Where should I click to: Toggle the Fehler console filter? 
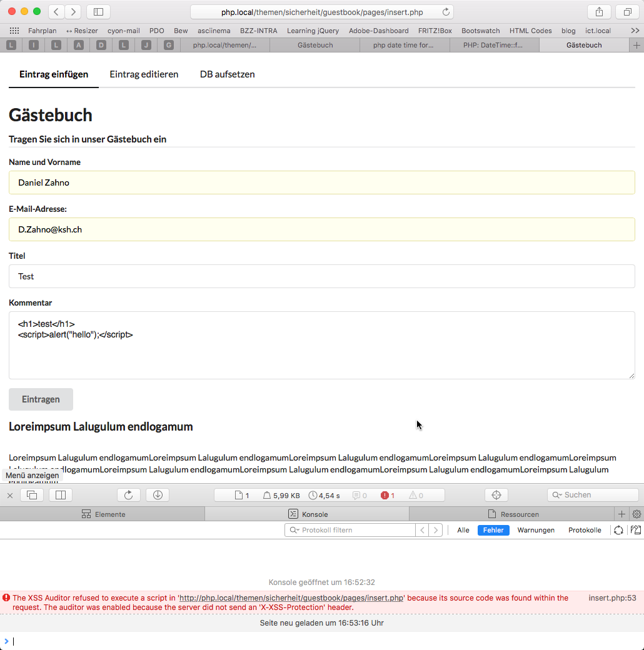click(x=493, y=530)
